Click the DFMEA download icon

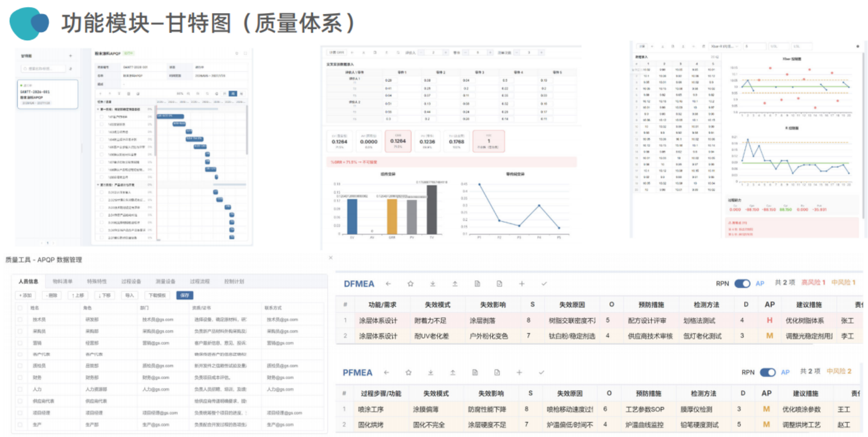pos(433,284)
